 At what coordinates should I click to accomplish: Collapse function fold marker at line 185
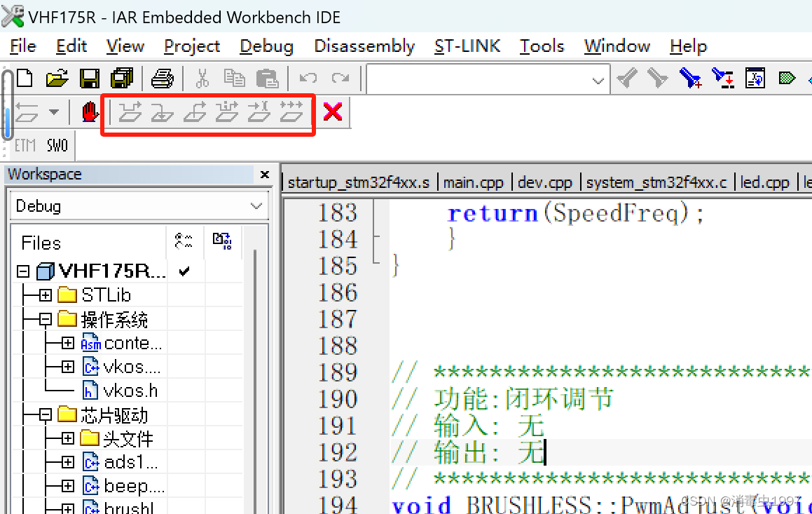click(x=377, y=262)
